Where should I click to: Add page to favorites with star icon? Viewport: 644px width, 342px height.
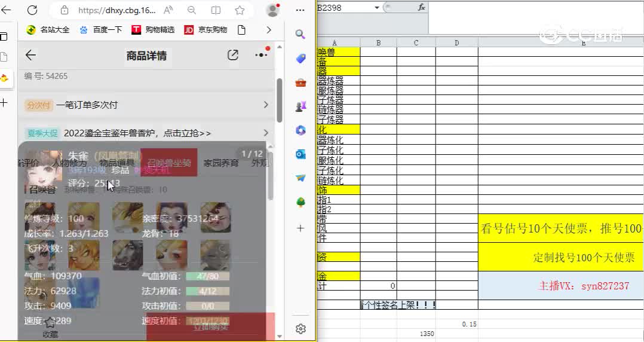tap(240, 10)
